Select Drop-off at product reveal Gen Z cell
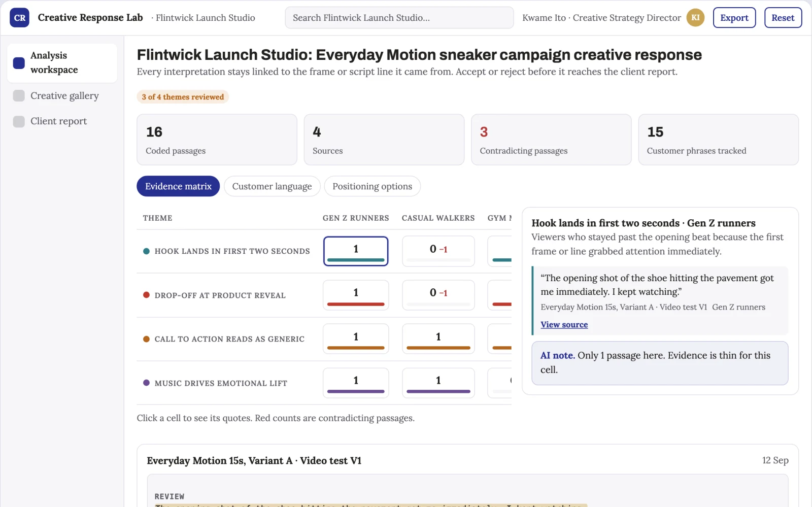Viewport: 812px width, 507px height. click(x=356, y=295)
